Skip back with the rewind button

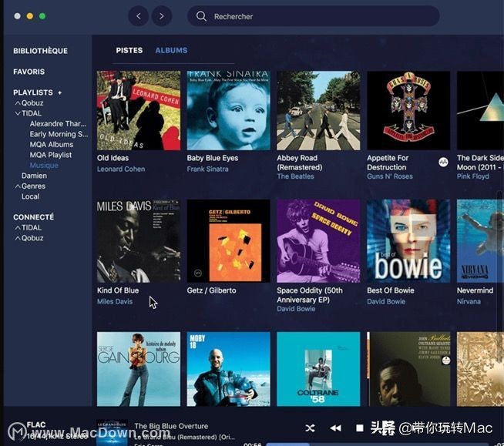click(335, 428)
